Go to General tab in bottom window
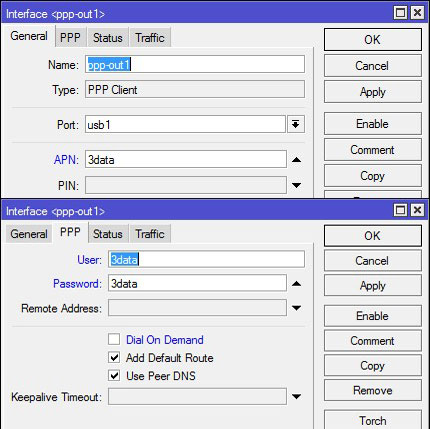 [29, 234]
